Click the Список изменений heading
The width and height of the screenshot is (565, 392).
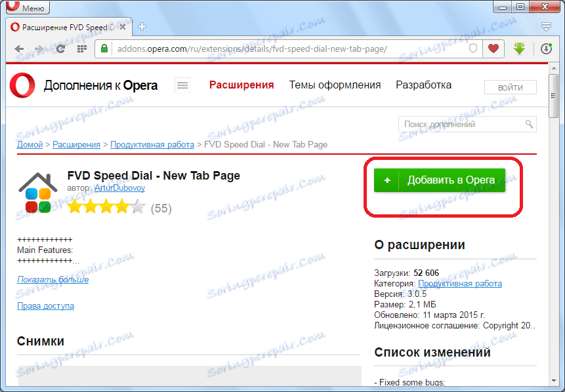[x=432, y=352]
